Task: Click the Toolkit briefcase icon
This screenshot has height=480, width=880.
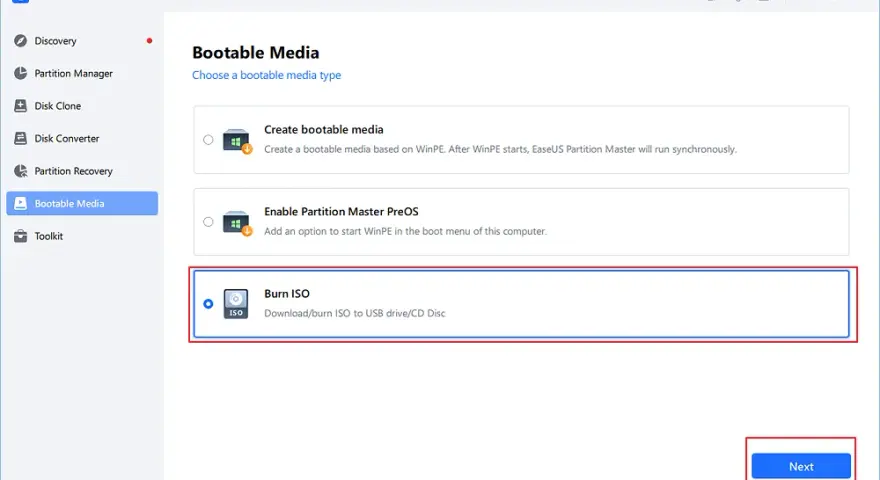Action: (x=21, y=236)
